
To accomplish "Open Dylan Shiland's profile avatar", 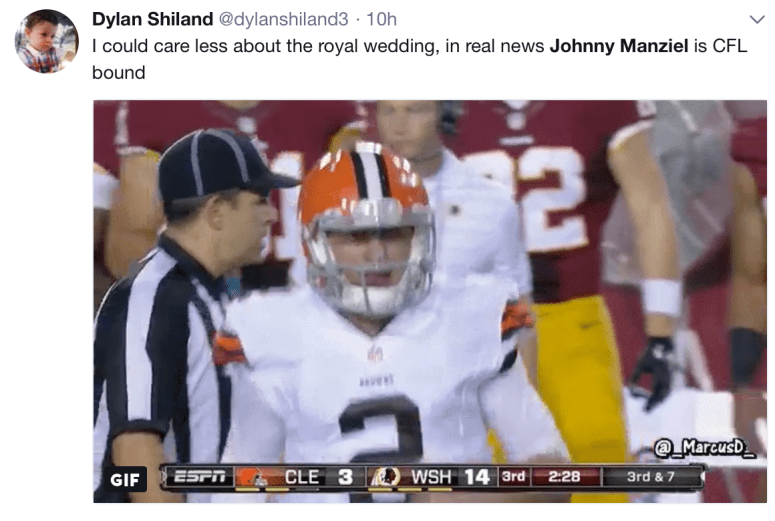I will 47,42.
